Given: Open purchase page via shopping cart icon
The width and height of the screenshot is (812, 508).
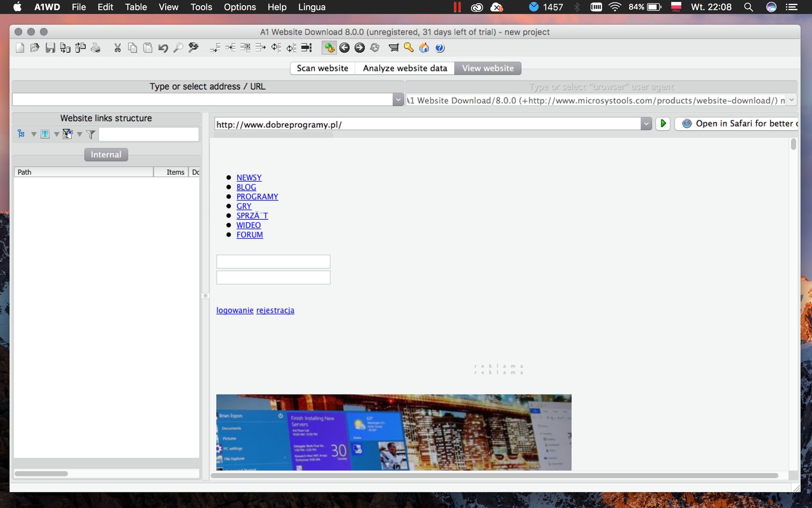Looking at the screenshot, I should (393, 48).
